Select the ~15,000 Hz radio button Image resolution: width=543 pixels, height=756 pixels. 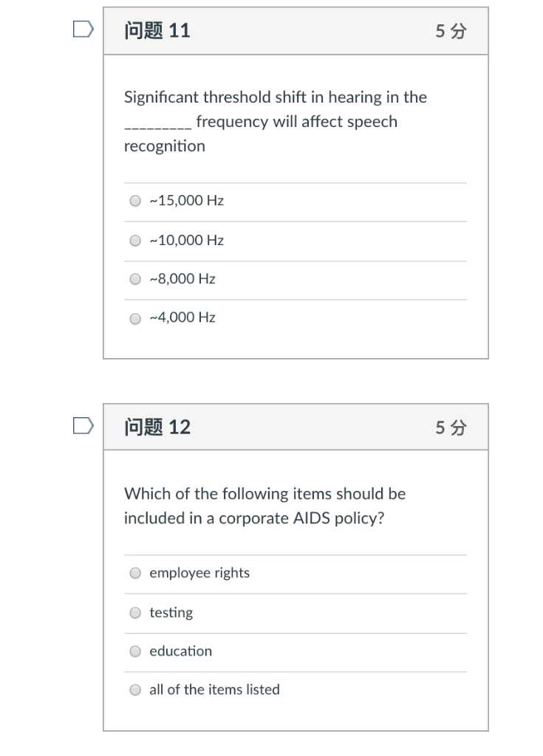pyautogui.click(x=135, y=200)
